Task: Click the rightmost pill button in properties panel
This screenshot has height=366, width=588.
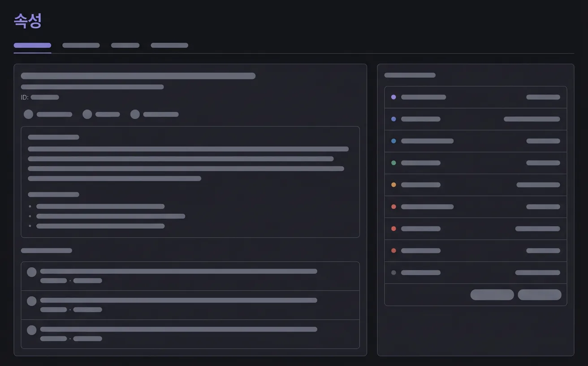Action: [540, 295]
